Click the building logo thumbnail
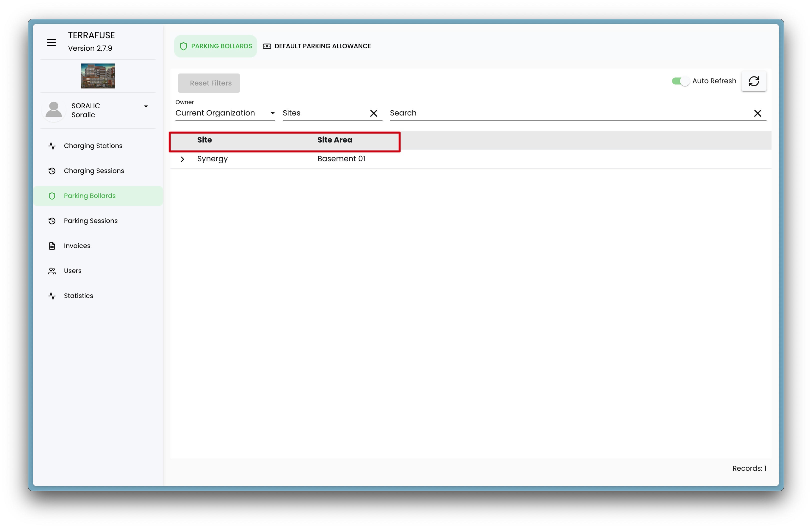This screenshot has width=812, height=528. 98,76
